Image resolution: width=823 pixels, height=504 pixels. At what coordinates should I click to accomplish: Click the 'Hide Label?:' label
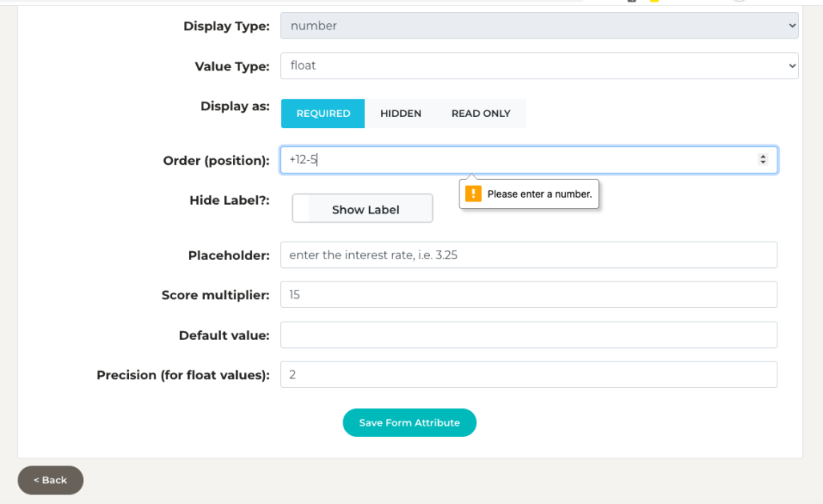[230, 200]
